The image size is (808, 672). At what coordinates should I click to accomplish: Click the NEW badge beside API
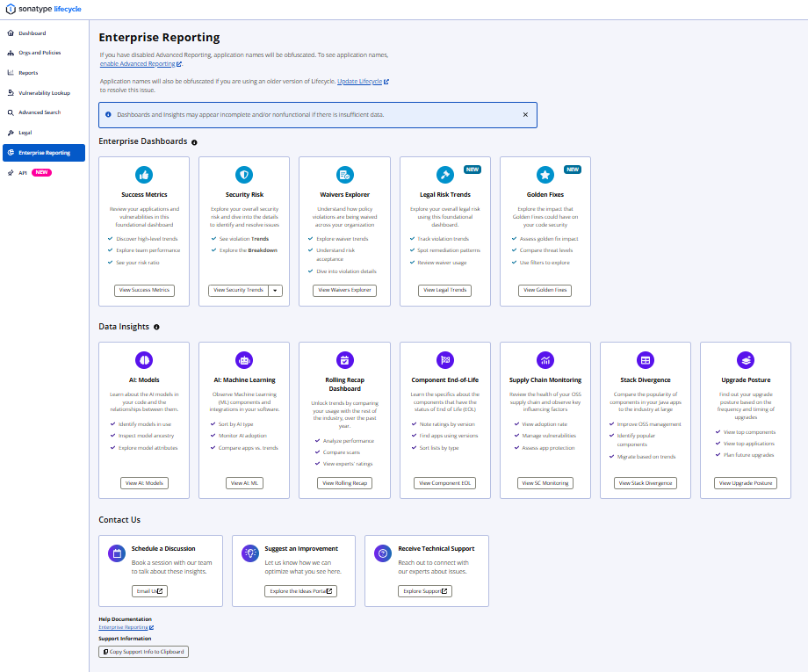(42, 173)
